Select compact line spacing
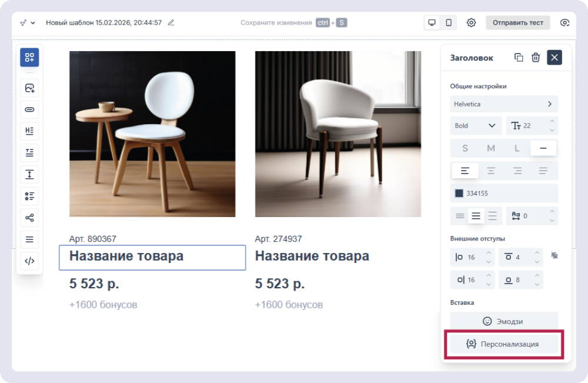 (460, 216)
